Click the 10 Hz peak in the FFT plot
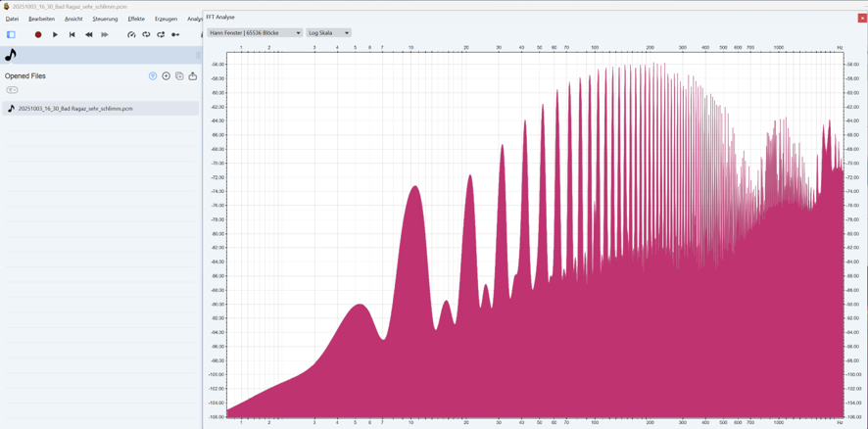The width and height of the screenshot is (868, 429). coord(414,186)
